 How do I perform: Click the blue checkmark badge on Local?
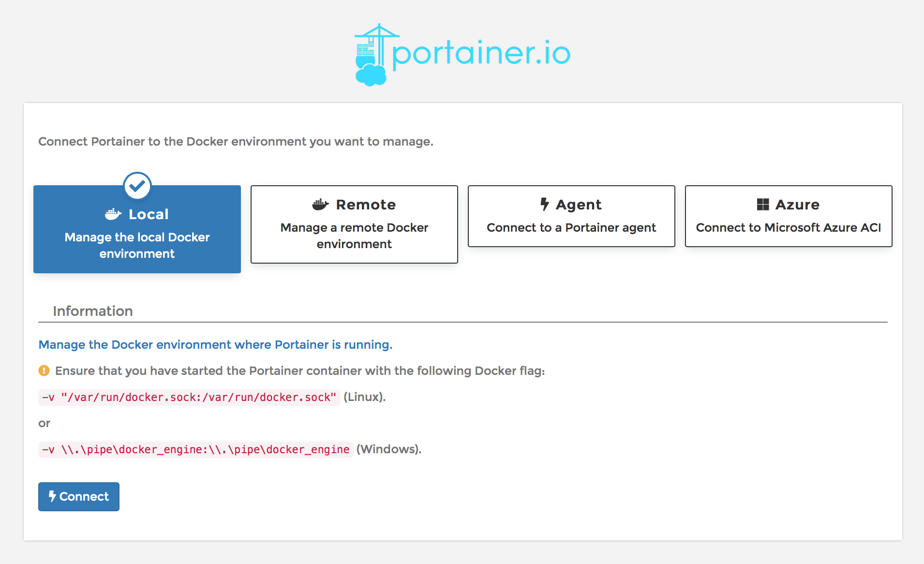point(137,186)
